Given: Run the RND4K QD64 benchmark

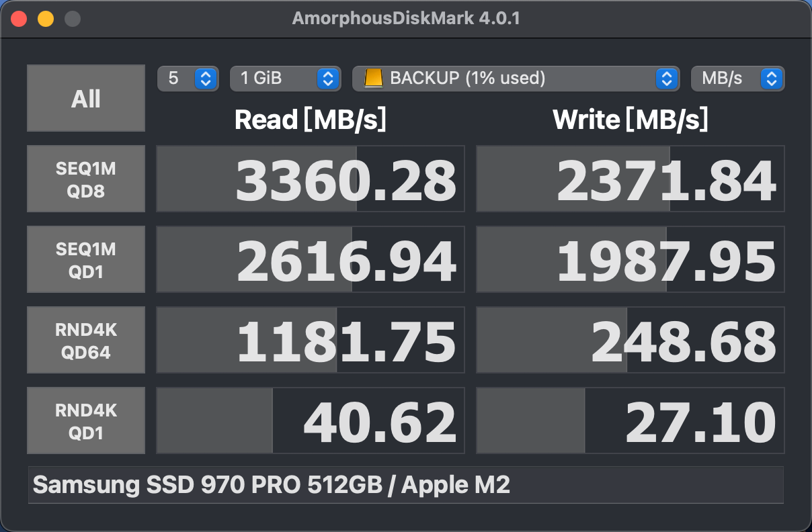Looking at the screenshot, I should tap(85, 340).
